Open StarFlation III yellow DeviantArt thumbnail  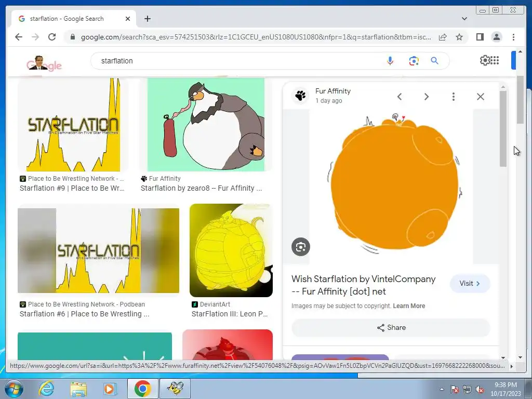click(231, 250)
